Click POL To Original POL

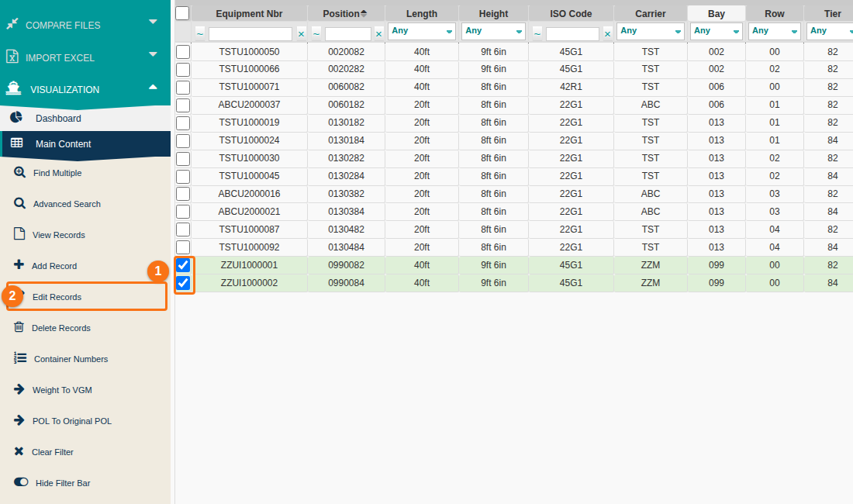72,421
